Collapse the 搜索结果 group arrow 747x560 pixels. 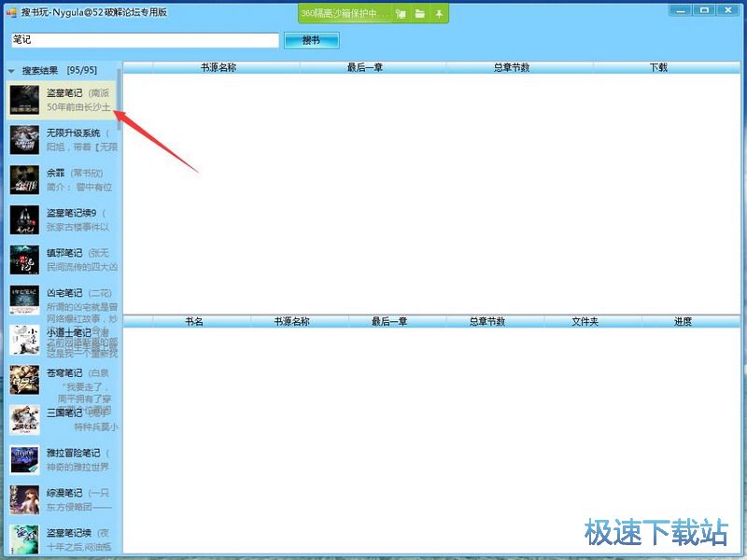point(11,71)
